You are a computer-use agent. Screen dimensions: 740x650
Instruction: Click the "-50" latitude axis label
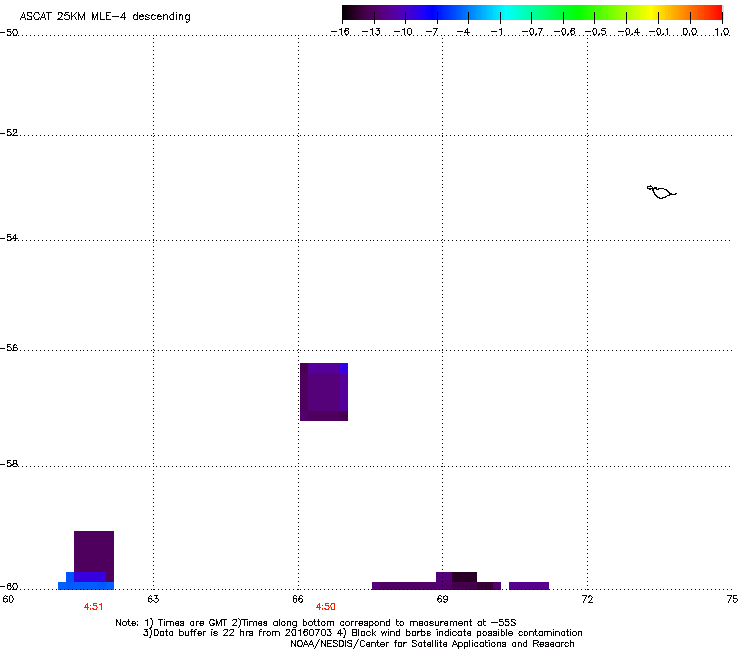pyautogui.click(x=9, y=33)
